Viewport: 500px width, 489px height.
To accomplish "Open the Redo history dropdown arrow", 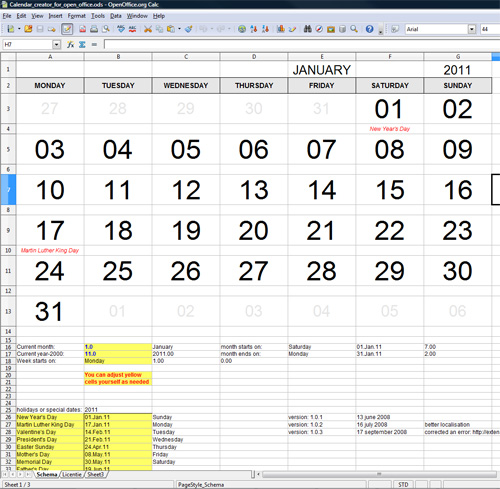I will click(229, 29).
